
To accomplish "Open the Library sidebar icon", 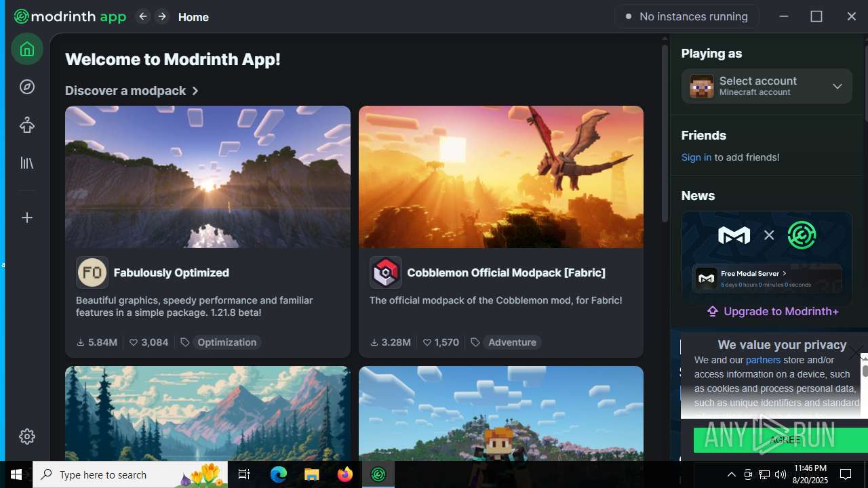I will (x=27, y=163).
